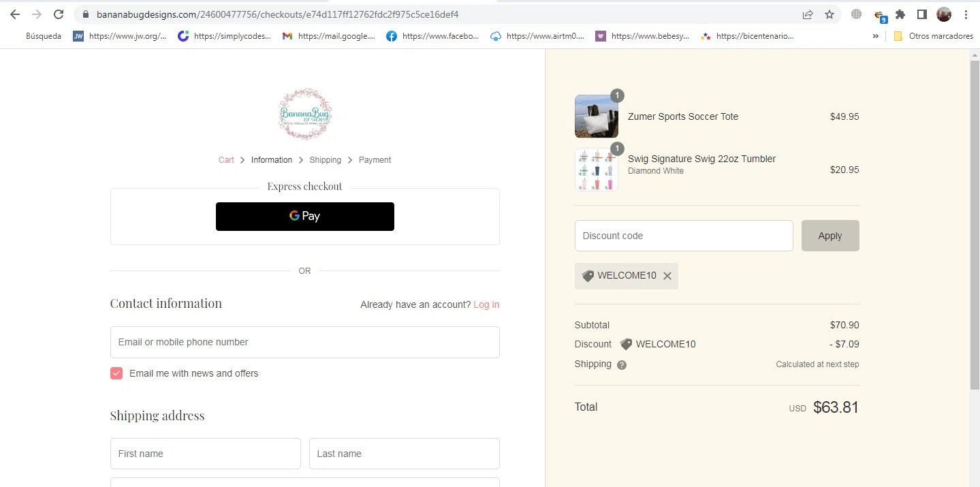Open the Gmail bookmark

tap(329, 36)
